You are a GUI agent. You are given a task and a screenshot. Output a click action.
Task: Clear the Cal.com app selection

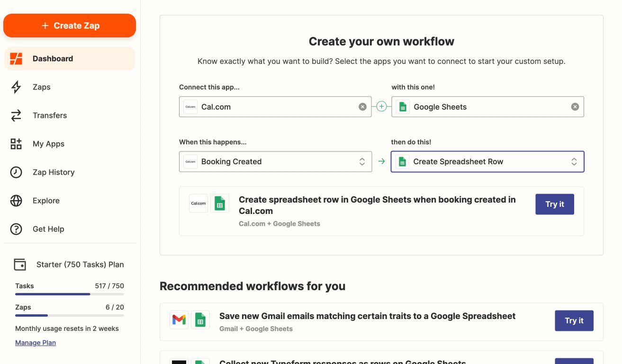(x=362, y=107)
